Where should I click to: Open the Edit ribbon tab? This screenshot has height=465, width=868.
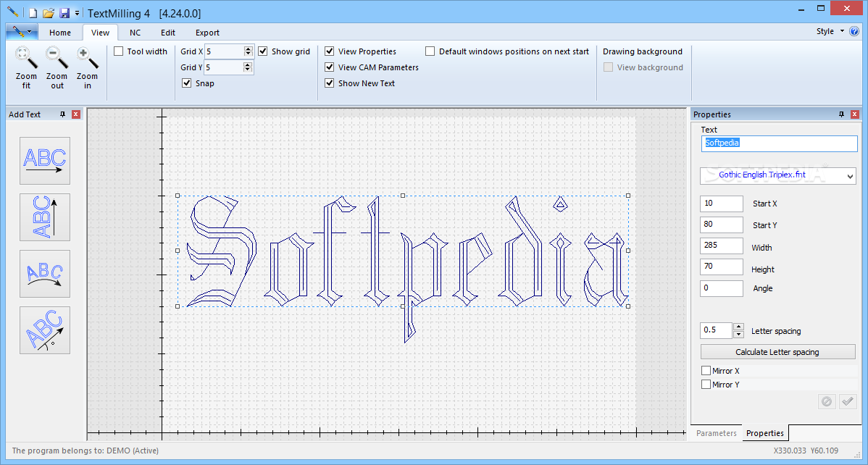168,33
